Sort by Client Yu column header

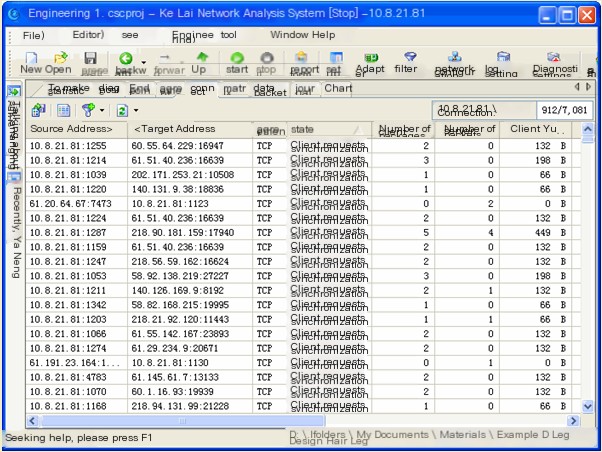point(536,129)
